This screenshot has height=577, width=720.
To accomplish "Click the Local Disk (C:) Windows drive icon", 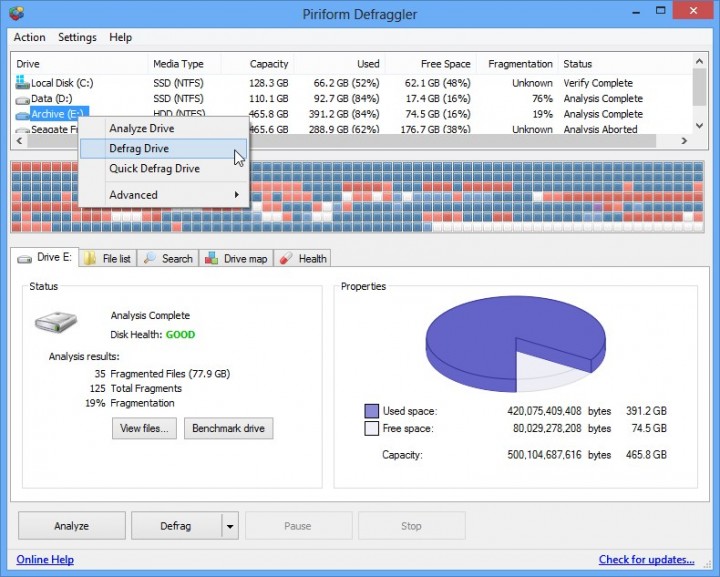I will 22,82.
